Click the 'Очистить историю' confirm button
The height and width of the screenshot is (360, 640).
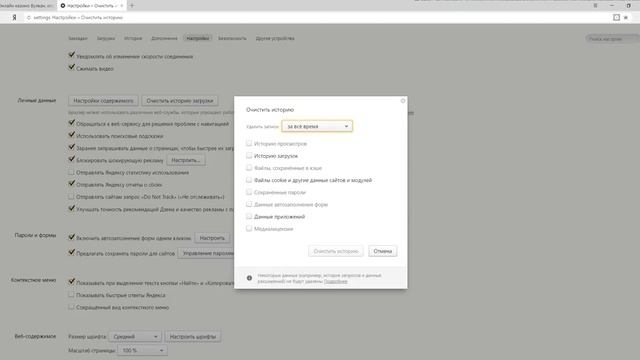[x=336, y=251]
